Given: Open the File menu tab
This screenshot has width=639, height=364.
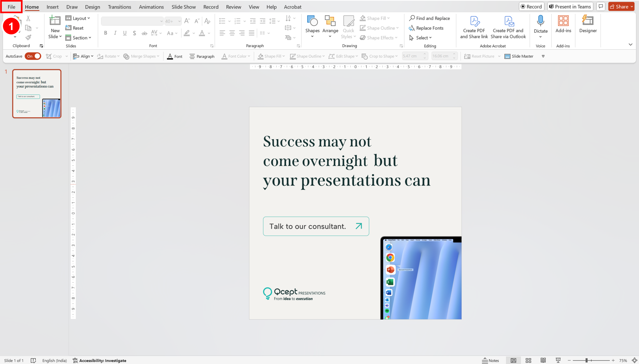Looking at the screenshot, I should click(11, 7).
